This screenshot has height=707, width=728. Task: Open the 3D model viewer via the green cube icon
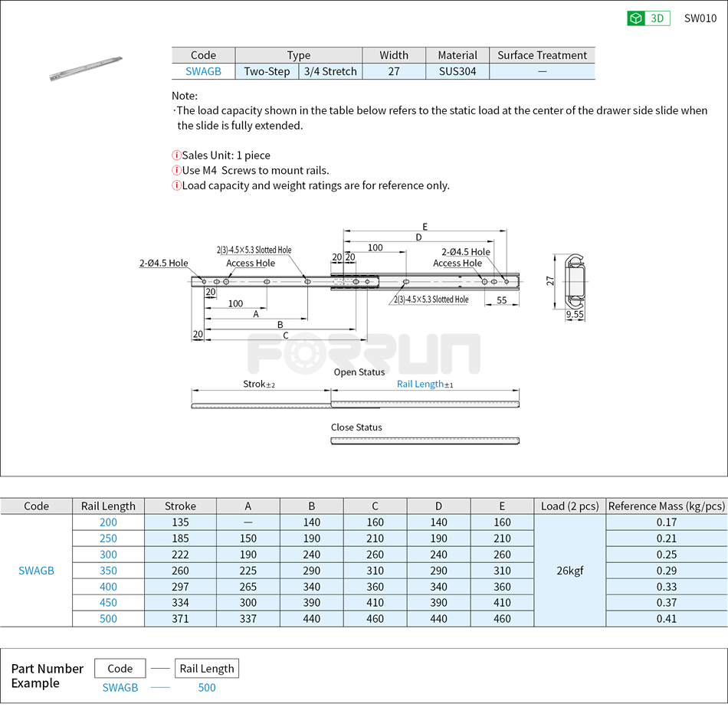[635, 18]
